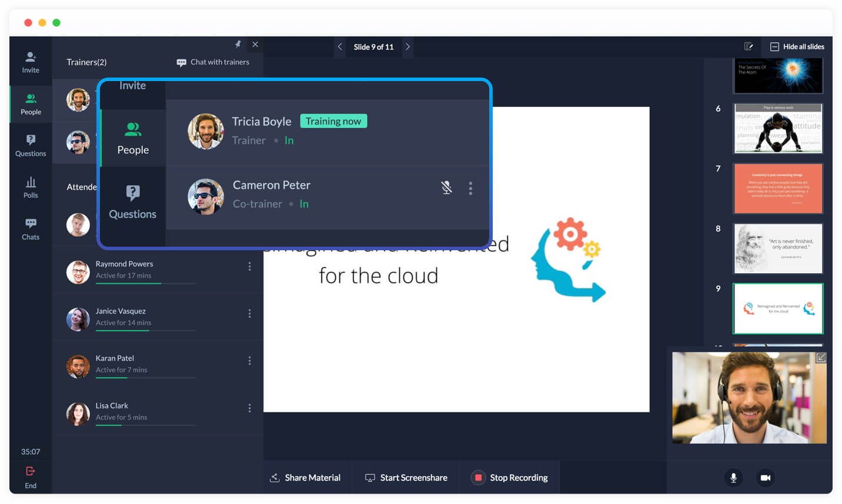Toggle the microphone at the bottom right

click(x=733, y=478)
